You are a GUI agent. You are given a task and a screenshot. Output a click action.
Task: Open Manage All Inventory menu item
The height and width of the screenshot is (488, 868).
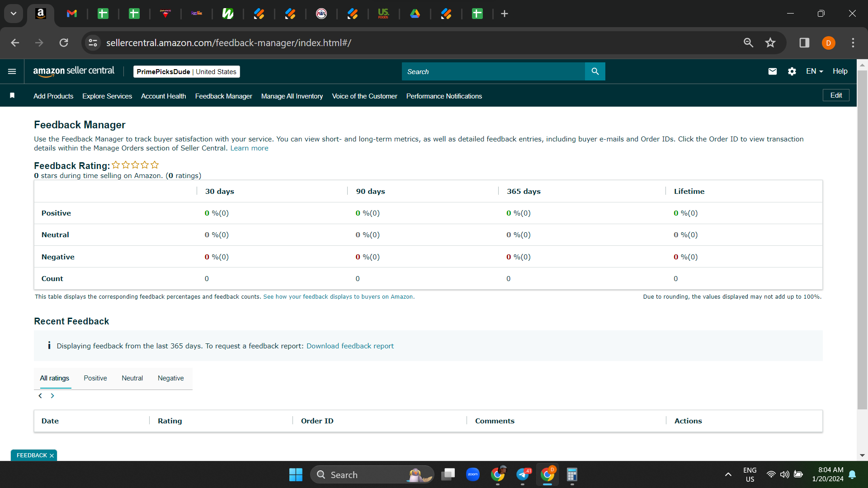pos(292,96)
